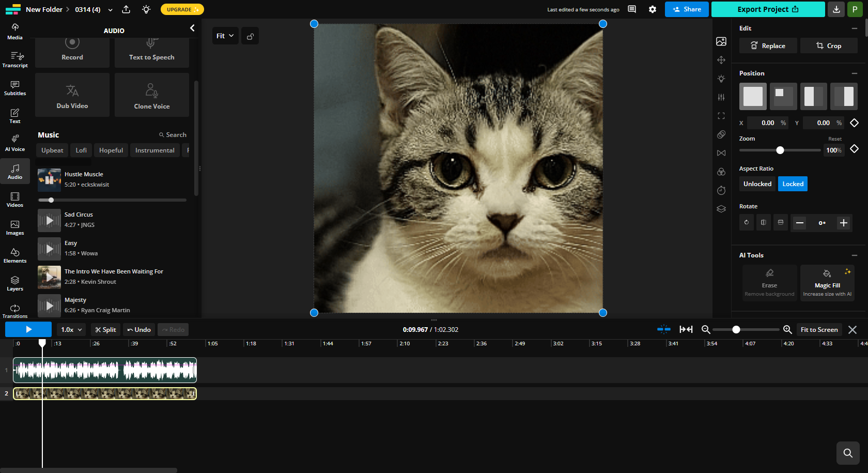This screenshot has height=473, width=868.
Task: Open the 1.0x playback speed dropdown
Action: [71, 329]
